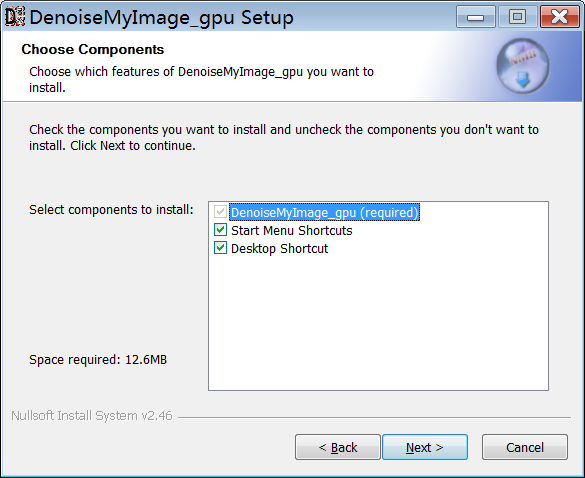This screenshot has width=585, height=478.
Task: Return to previous page with Back button
Action: [x=338, y=447]
